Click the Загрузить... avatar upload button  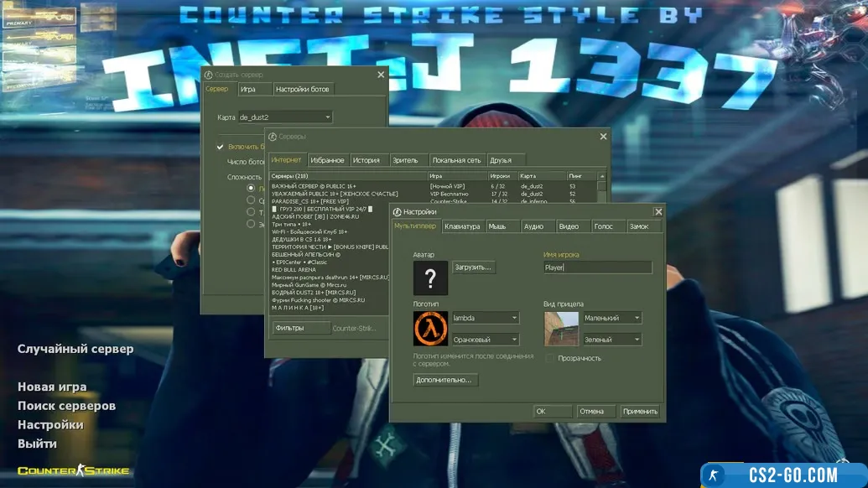pos(474,267)
